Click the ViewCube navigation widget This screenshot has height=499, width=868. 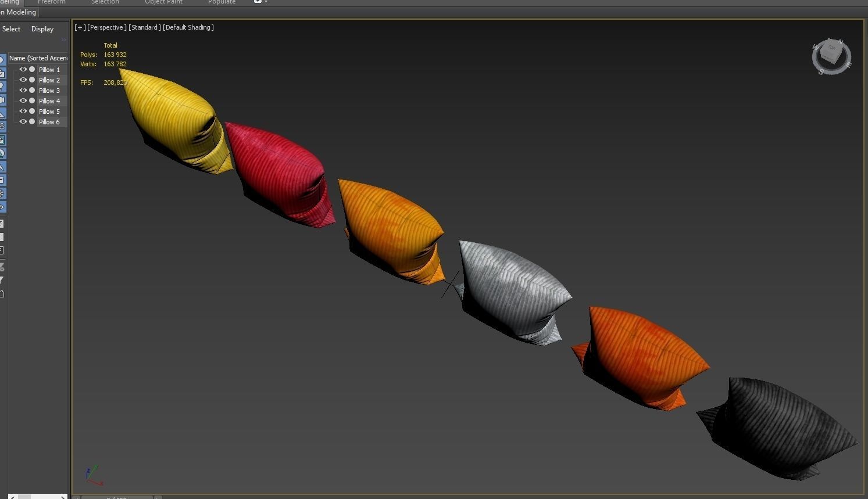tap(831, 56)
